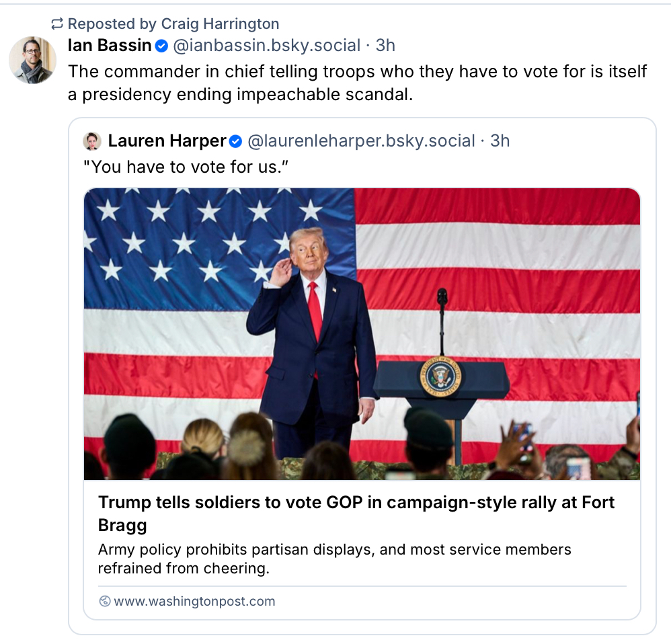Click the Fort Bragg rally article image

362,334
